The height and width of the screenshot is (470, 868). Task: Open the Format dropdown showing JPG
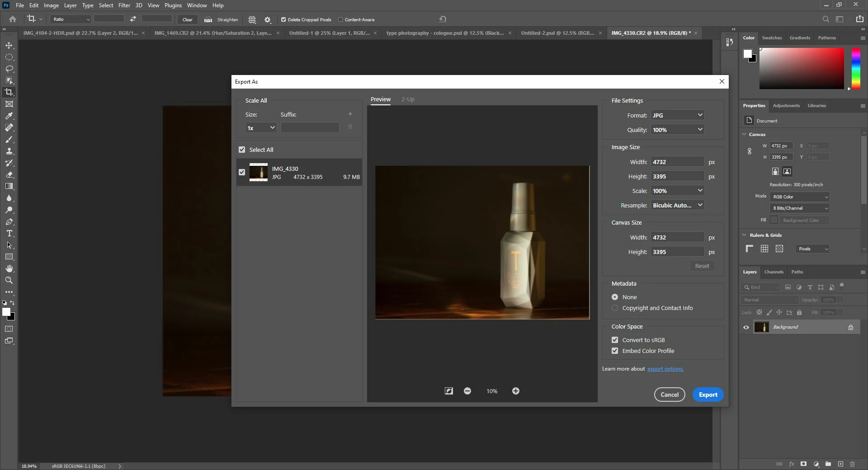click(x=677, y=115)
